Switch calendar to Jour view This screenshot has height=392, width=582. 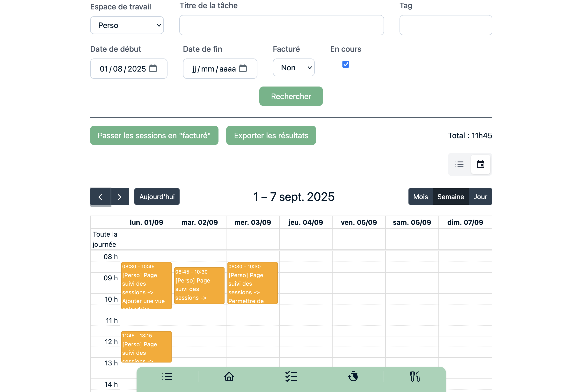tap(480, 197)
